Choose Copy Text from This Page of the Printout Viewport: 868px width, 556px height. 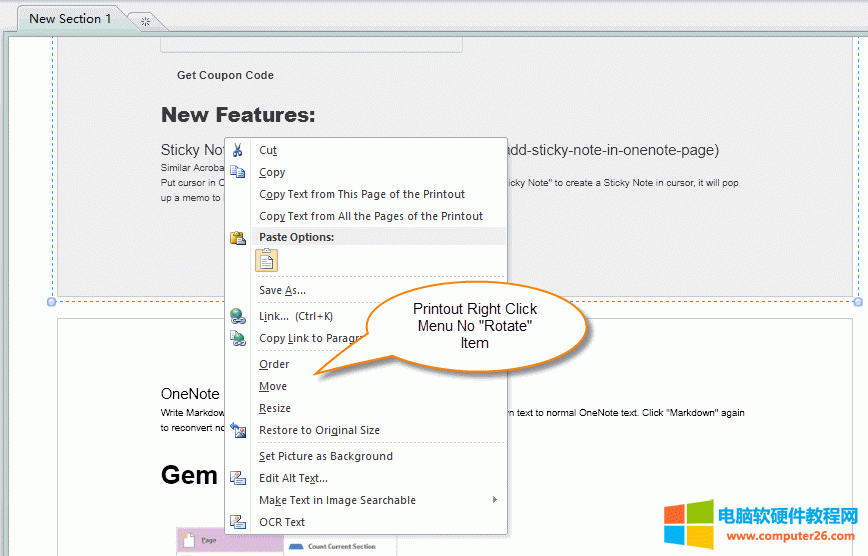coord(362,194)
